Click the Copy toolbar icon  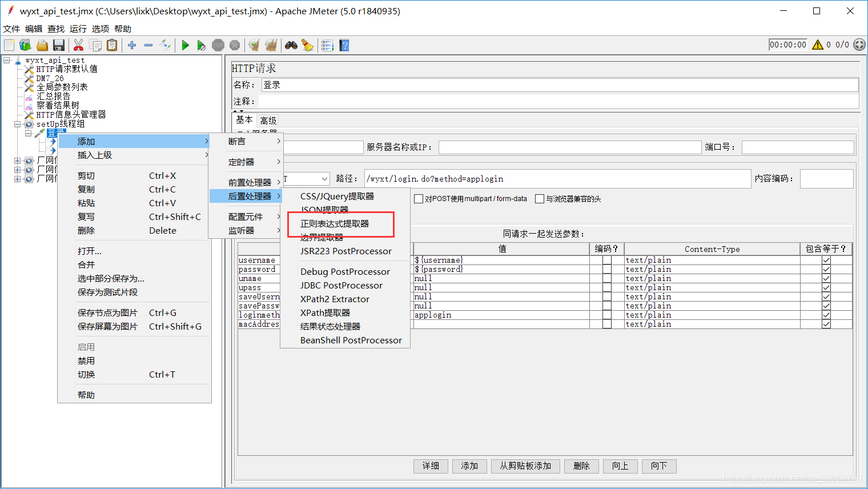point(95,45)
